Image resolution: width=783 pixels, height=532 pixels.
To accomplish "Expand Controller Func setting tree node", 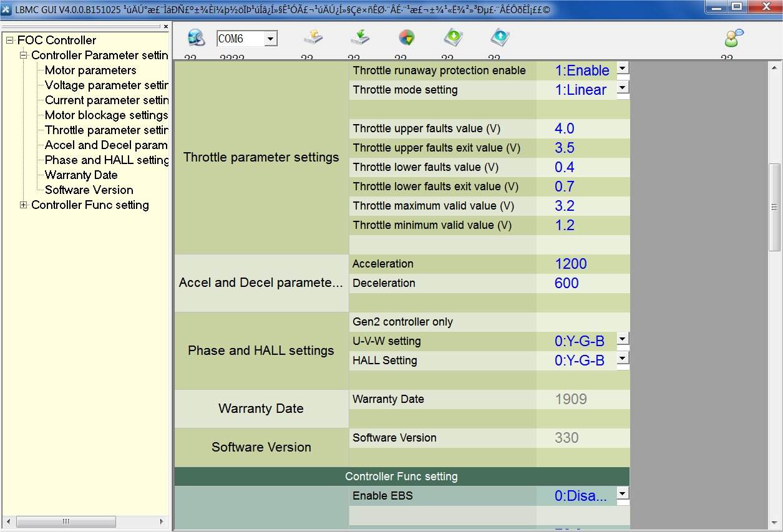I will [x=24, y=205].
